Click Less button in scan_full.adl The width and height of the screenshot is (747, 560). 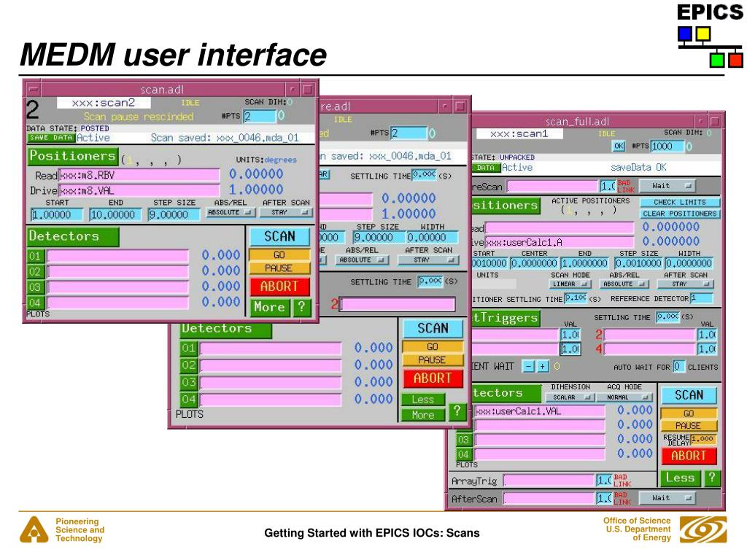[680, 478]
